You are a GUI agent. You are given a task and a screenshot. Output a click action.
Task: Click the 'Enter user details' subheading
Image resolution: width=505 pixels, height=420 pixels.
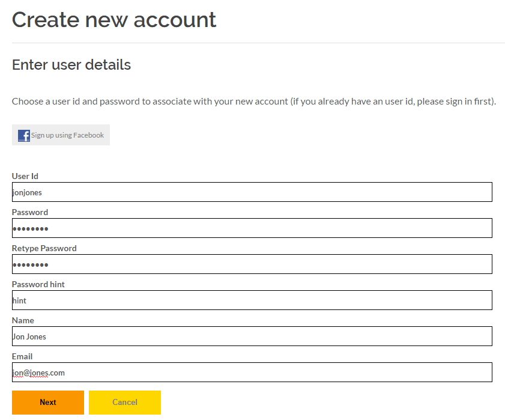[71, 65]
